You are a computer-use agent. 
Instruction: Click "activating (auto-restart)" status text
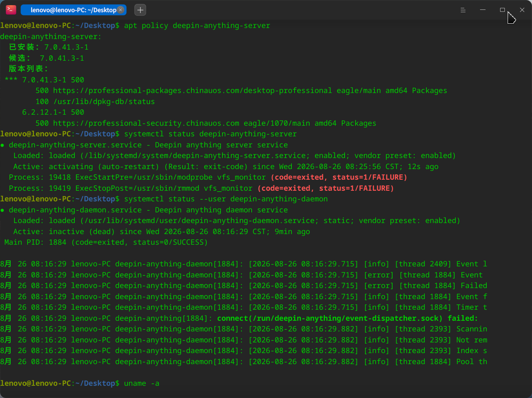(104, 167)
